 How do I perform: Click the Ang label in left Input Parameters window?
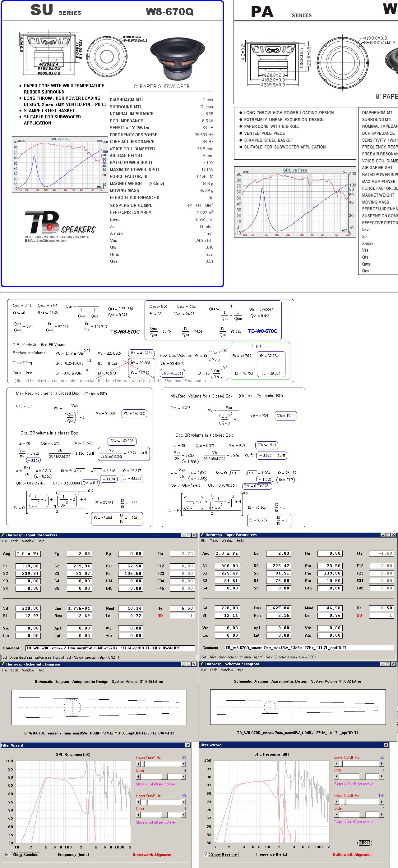(x=7, y=554)
